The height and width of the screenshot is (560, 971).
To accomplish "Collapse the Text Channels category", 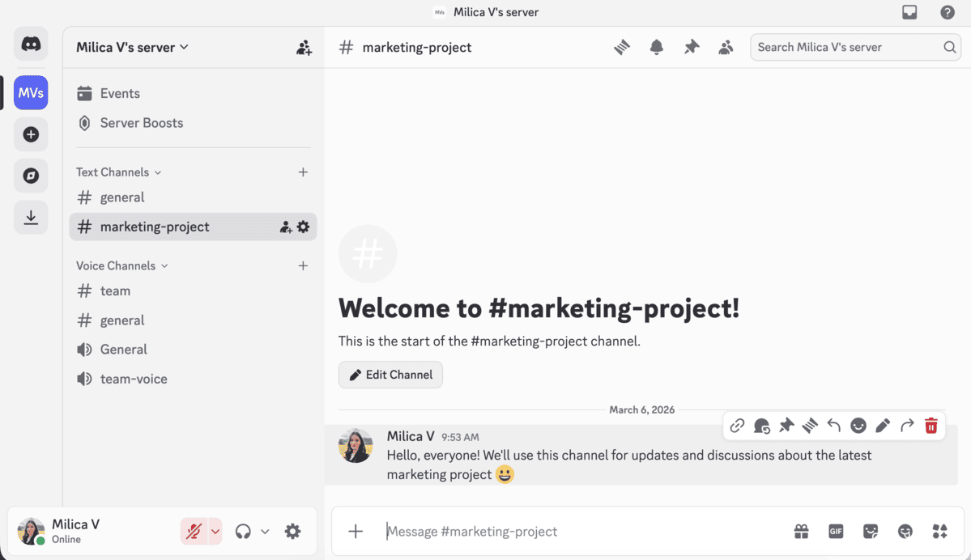I will point(118,172).
